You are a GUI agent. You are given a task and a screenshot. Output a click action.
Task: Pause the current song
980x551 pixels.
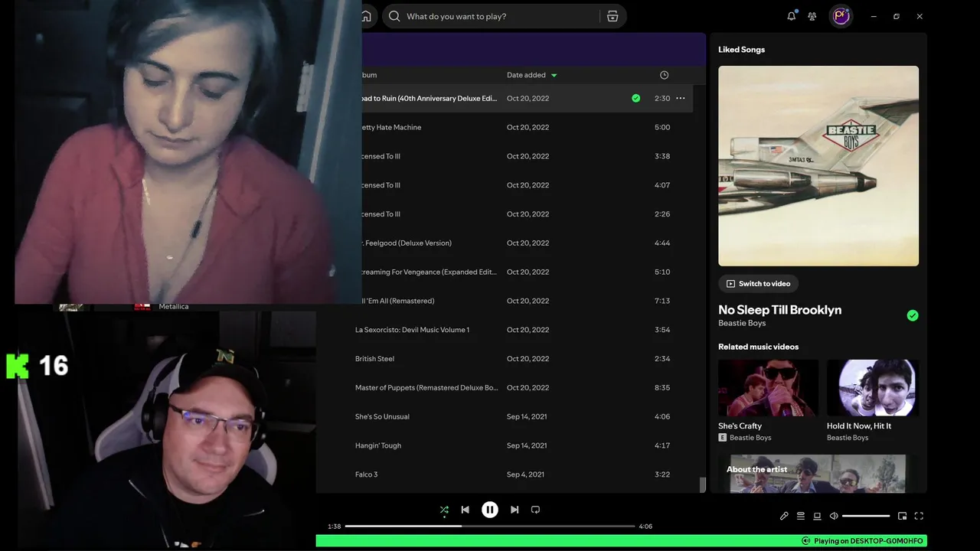[x=490, y=510]
